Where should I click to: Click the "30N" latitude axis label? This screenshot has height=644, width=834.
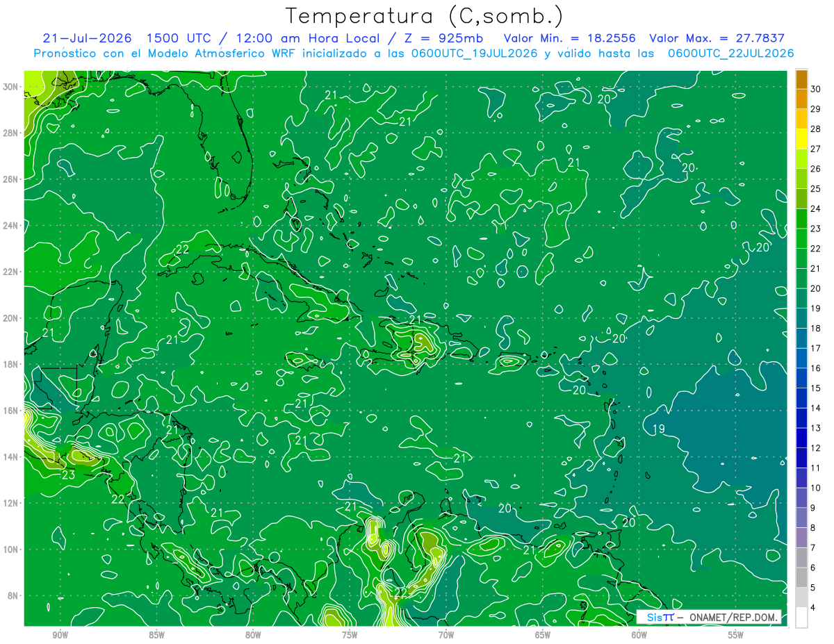point(12,87)
